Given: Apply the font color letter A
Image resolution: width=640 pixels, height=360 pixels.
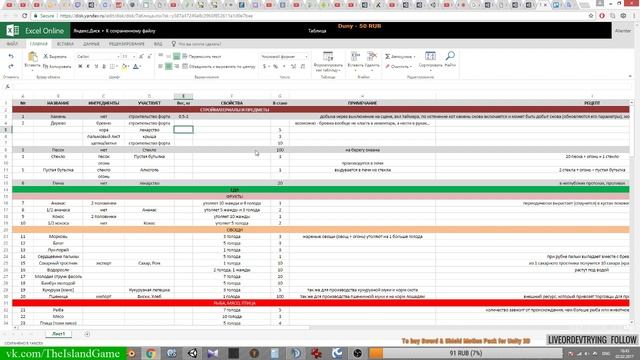Looking at the screenshot, I should (x=136, y=66).
